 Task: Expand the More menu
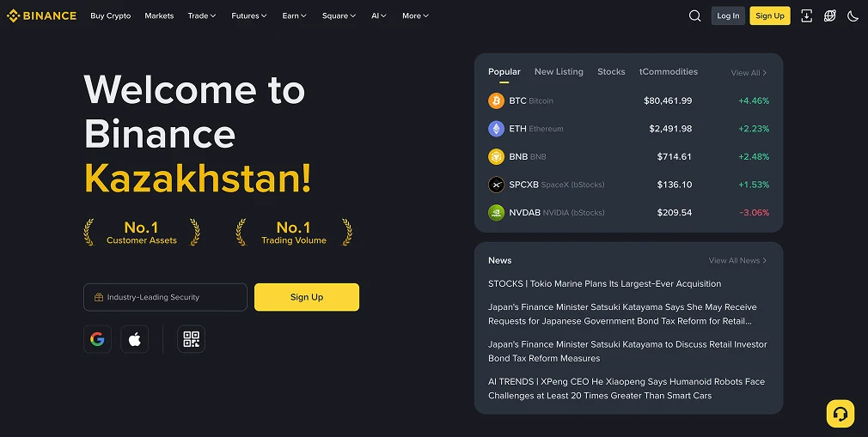pos(415,15)
